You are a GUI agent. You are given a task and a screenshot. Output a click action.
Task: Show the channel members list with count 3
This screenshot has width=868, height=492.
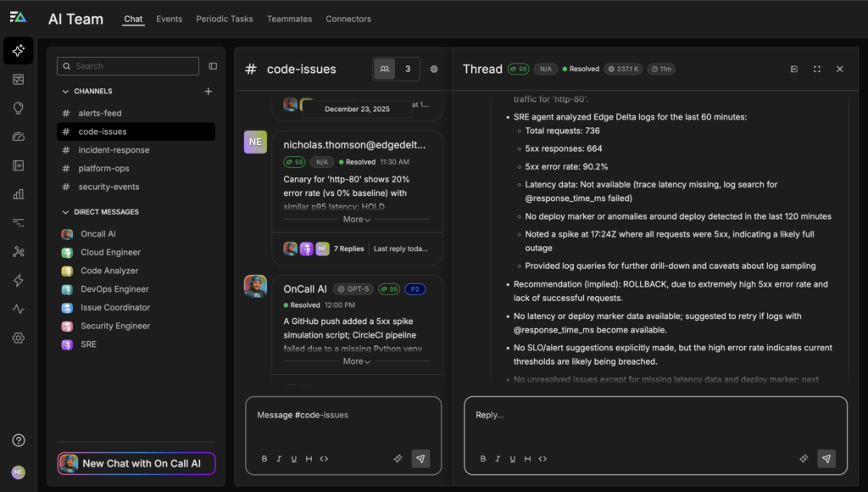point(396,70)
